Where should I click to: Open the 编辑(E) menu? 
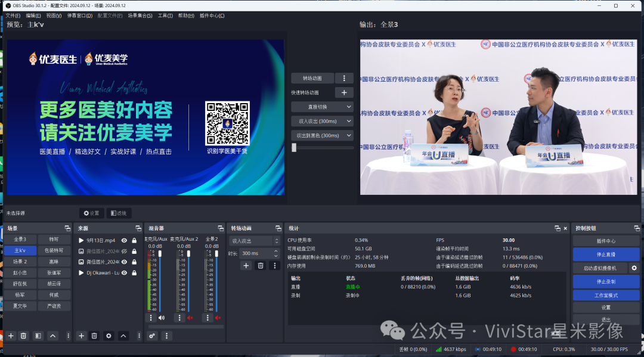point(33,15)
